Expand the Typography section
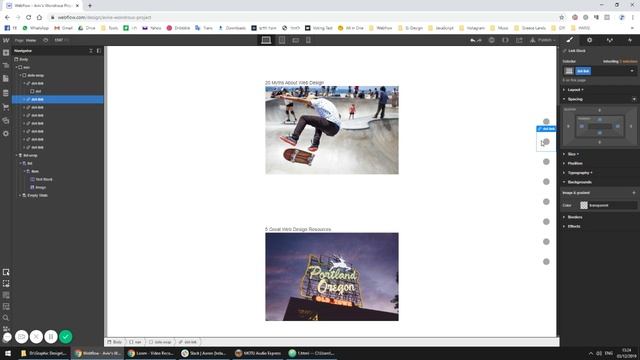Viewport: 640px width, 360px height. (579, 173)
